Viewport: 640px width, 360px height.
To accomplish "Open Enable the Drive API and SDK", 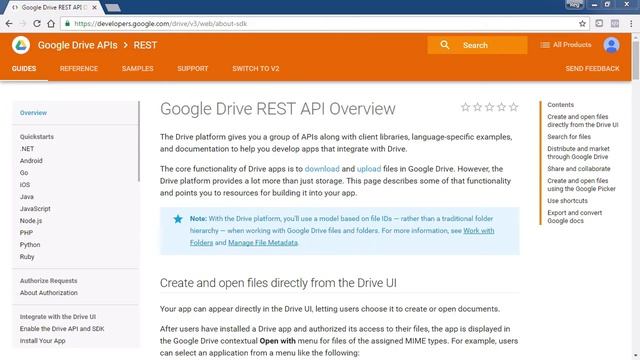I will click(x=62, y=329).
